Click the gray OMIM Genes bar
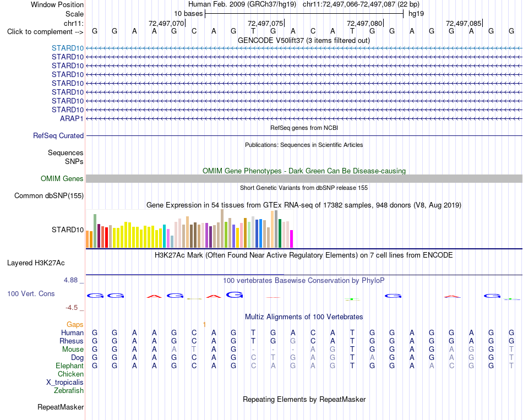Screen dimensions: 523x420 [304, 178]
